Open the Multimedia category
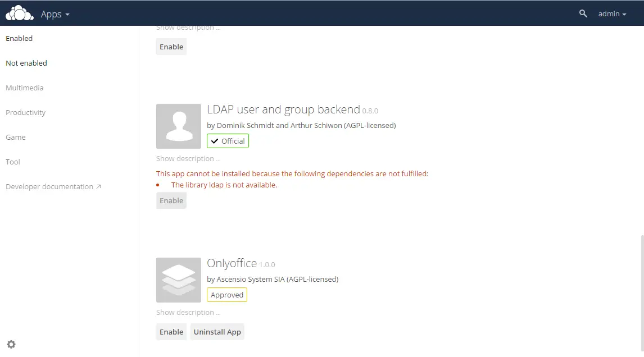Screen dimensions: 644x357 [x=25, y=88]
